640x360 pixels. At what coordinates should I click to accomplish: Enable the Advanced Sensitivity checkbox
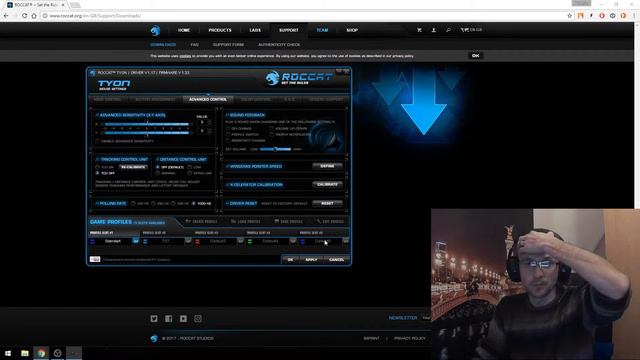point(97,141)
